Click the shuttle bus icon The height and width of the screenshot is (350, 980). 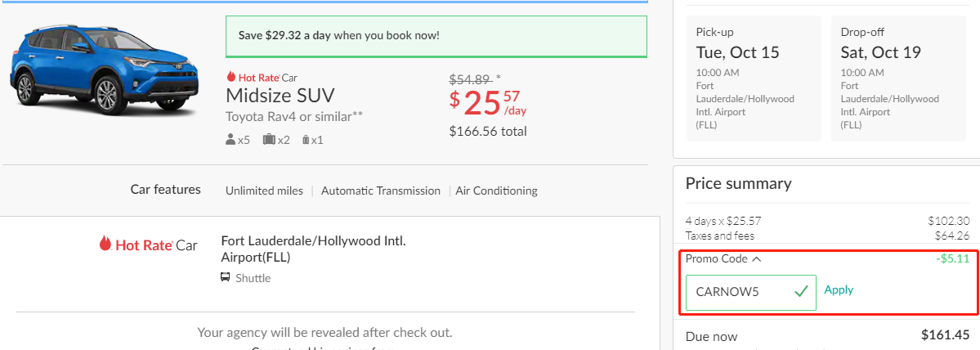[226, 277]
